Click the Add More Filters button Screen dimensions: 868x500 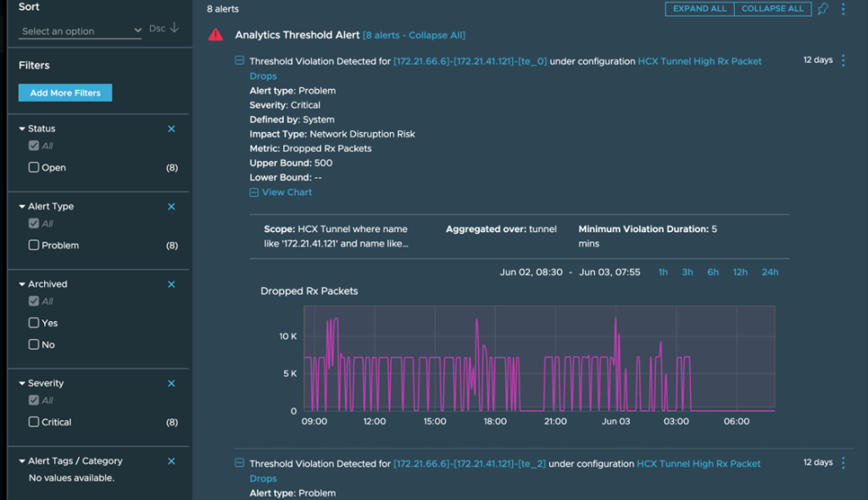65,93
